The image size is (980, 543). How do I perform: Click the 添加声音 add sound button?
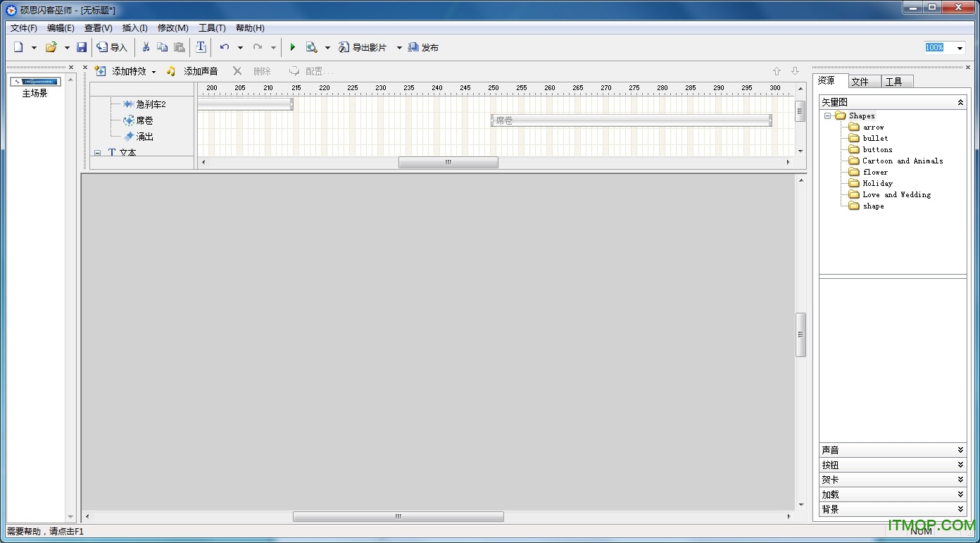[192, 71]
